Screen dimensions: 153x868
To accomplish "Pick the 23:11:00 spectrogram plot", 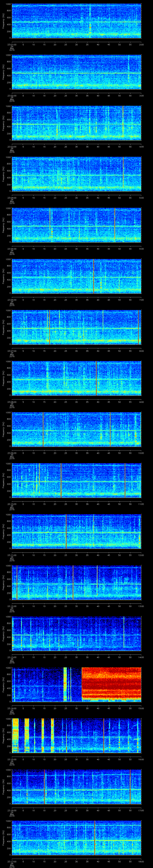I will 77,531.
